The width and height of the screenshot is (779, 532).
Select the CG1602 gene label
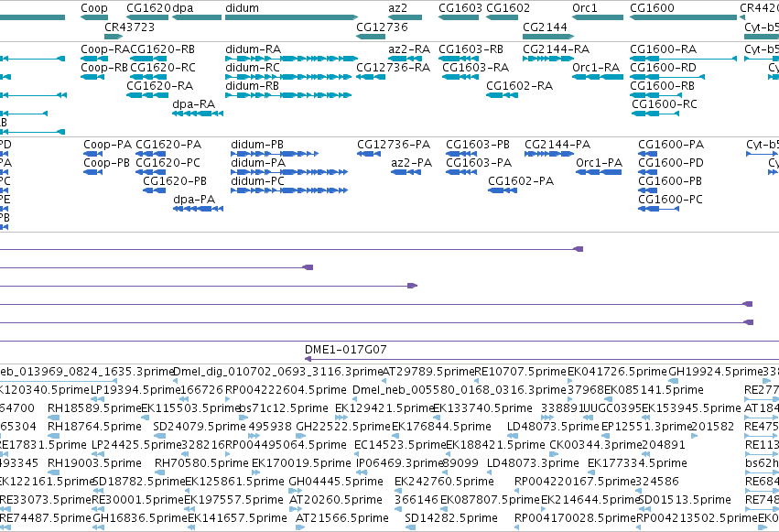[508, 8]
